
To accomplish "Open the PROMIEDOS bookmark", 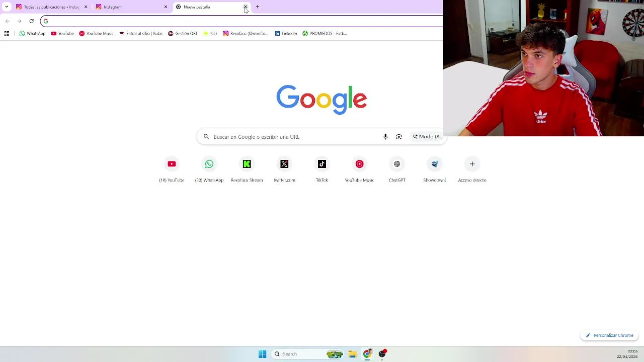I will click(x=325, y=34).
